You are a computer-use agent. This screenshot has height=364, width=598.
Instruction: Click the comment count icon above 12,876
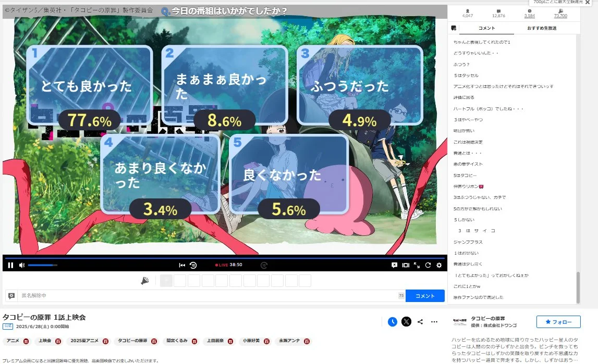pos(498,11)
